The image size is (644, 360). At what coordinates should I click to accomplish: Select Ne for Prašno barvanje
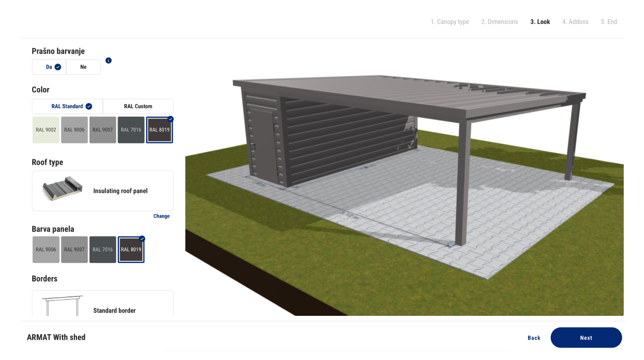click(x=83, y=67)
